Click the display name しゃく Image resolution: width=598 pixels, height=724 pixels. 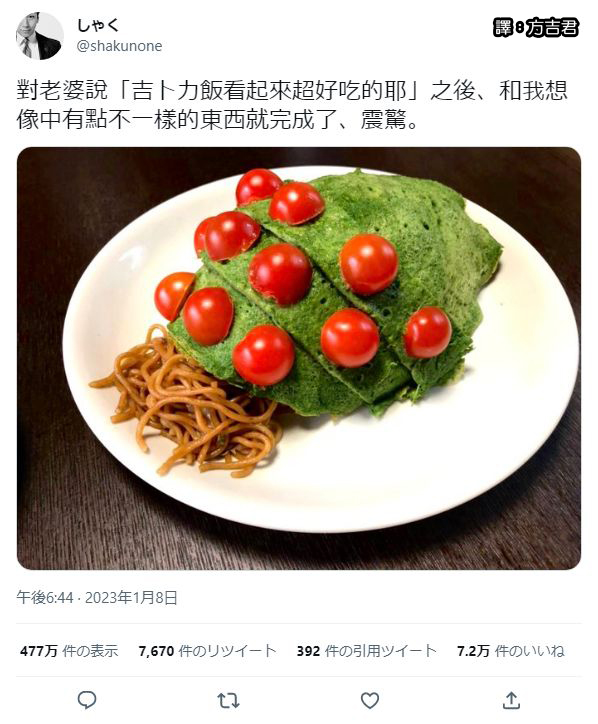97,25
